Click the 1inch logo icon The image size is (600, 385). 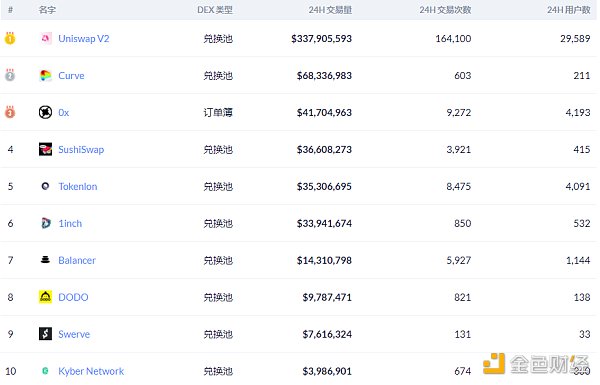[46, 223]
